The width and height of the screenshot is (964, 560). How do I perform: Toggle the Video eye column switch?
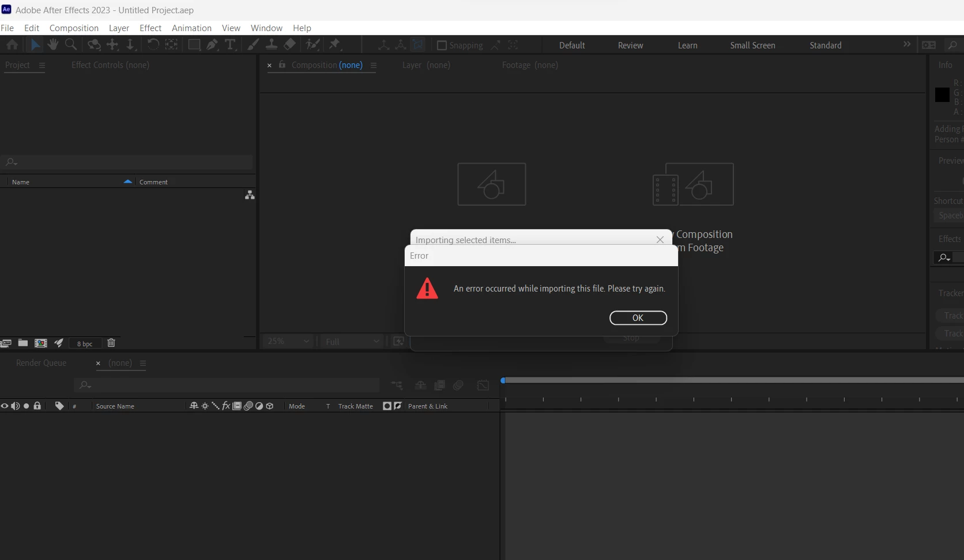pyautogui.click(x=5, y=406)
